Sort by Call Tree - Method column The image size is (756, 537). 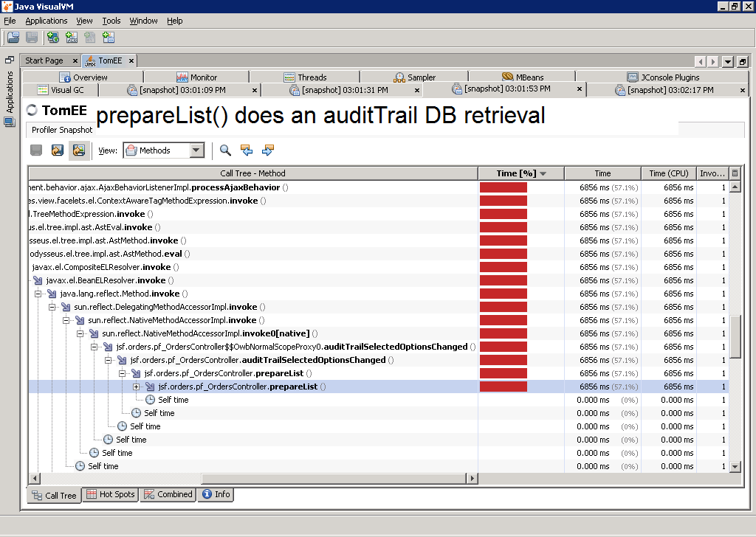252,173
